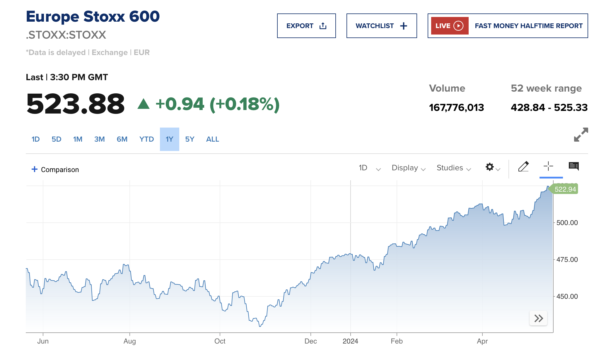Click the export share icon
This screenshot has width=594, height=364.
[x=323, y=26]
